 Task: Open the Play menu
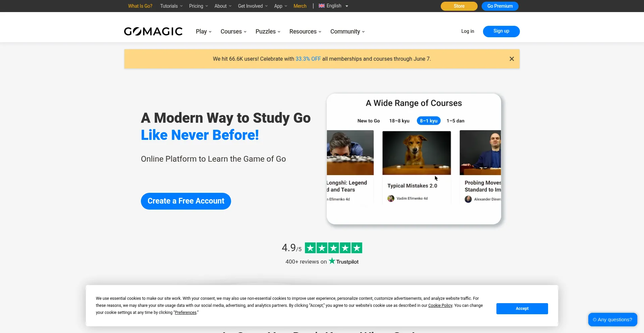click(204, 32)
